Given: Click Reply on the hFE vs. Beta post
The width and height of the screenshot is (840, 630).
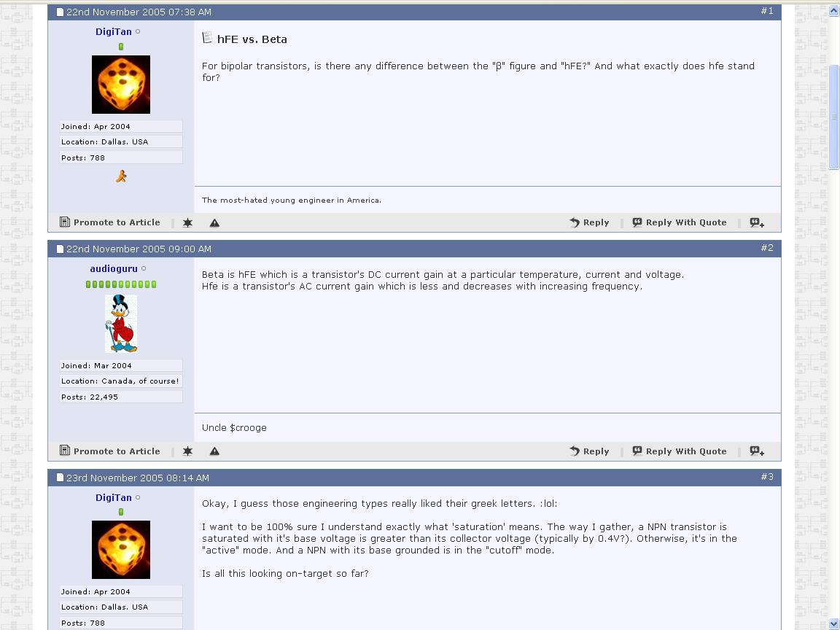Looking at the screenshot, I should [589, 222].
